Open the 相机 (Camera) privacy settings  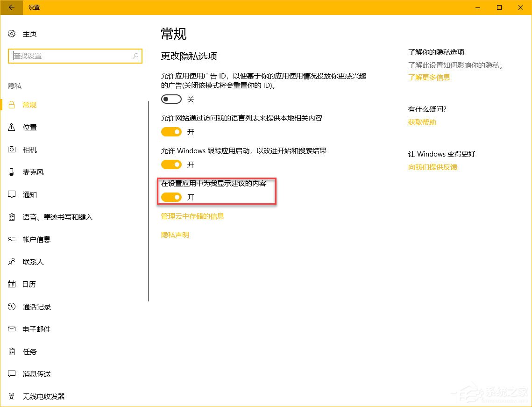(29, 150)
